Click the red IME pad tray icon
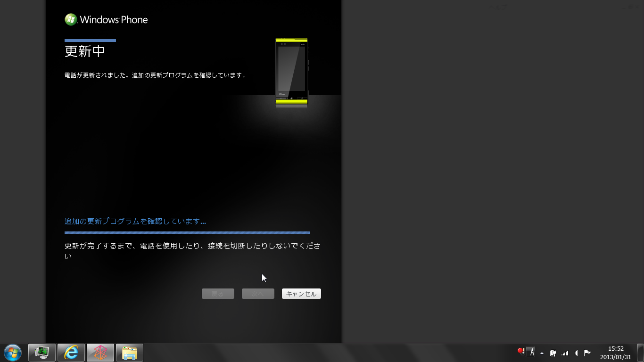The width and height of the screenshot is (644, 362). (x=521, y=351)
